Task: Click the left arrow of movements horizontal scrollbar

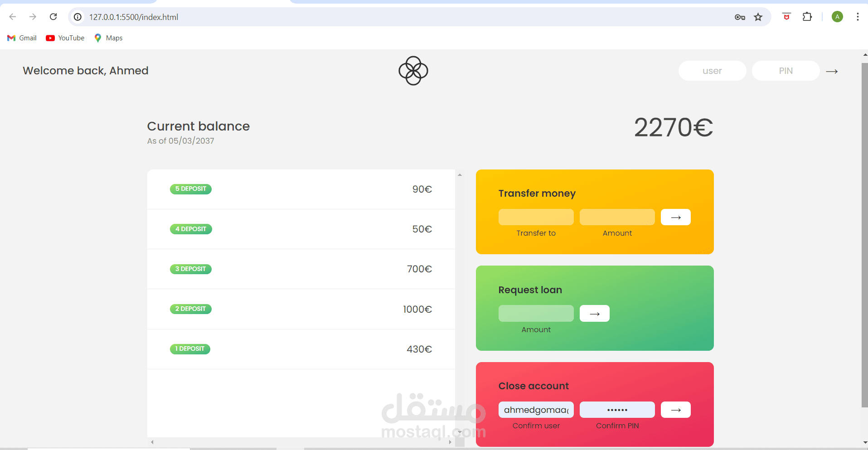Action: coord(152,442)
